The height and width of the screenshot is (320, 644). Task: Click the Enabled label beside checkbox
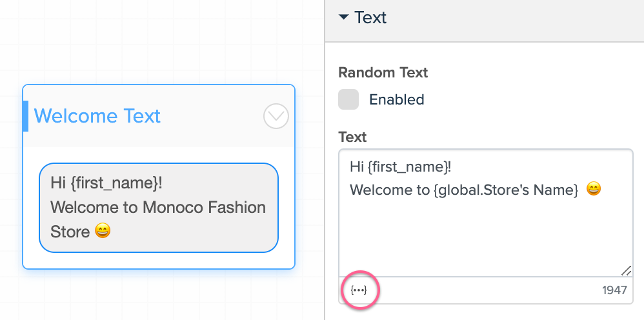point(396,99)
